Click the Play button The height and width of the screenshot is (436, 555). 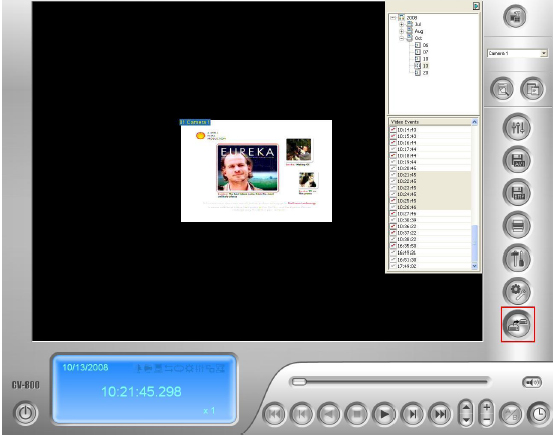pyautogui.click(x=384, y=414)
